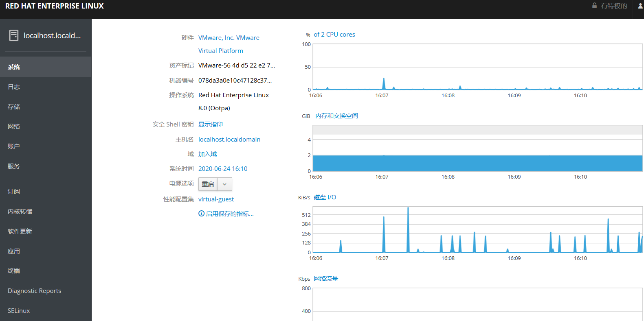Click the CPU usage graph area
Screen dimensions: 644x321
click(x=477, y=67)
